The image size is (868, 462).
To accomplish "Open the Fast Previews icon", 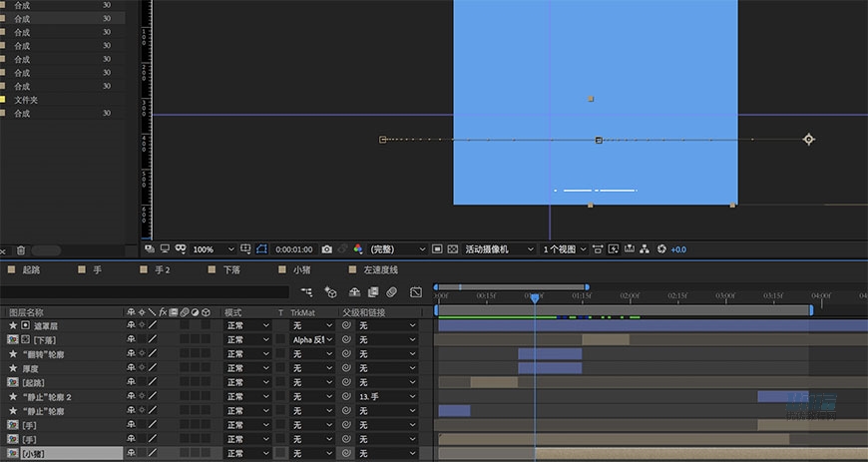I will coord(614,249).
